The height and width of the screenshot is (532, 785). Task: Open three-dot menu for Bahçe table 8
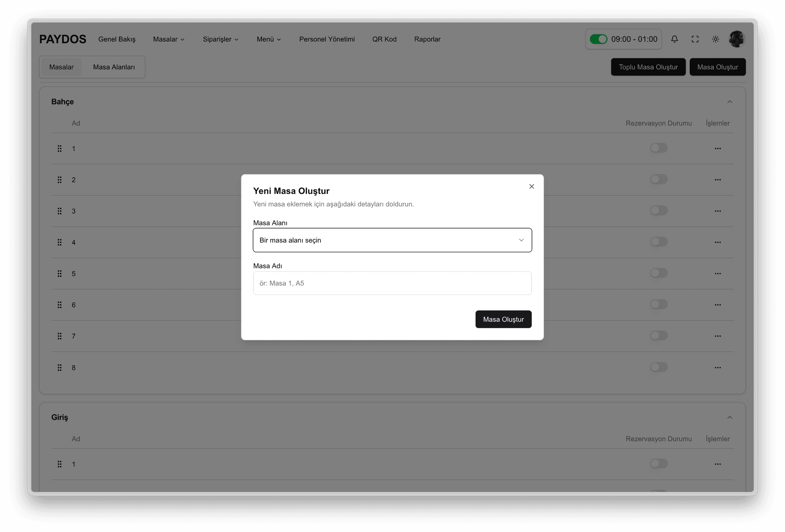(x=717, y=368)
